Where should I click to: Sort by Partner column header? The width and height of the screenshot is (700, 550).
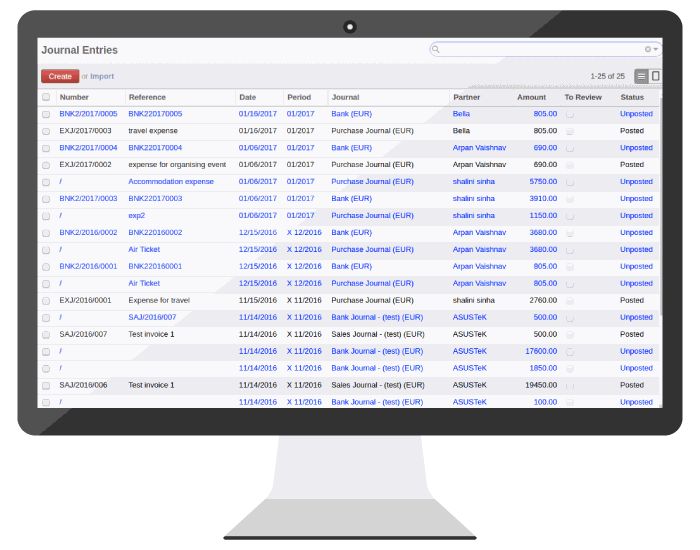coord(467,97)
